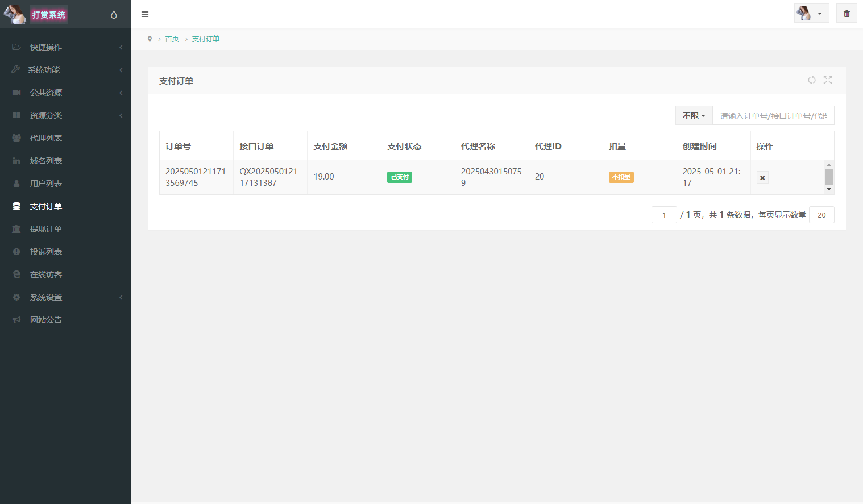The image size is (863, 504).
Task: Click the 已支付 status badge
Action: pos(400,177)
